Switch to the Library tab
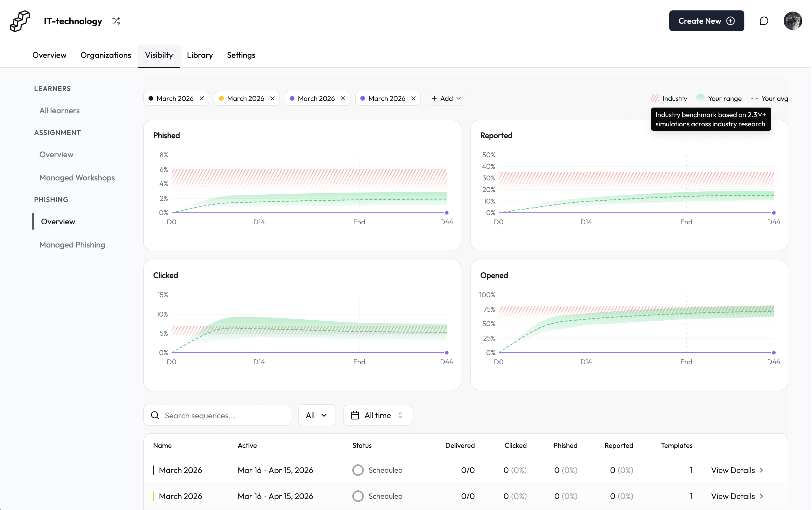This screenshot has height=510, width=812. (200, 55)
